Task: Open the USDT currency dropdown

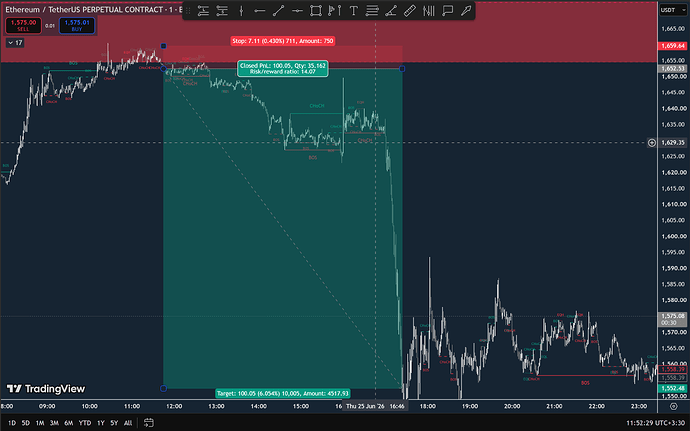Action: point(673,10)
